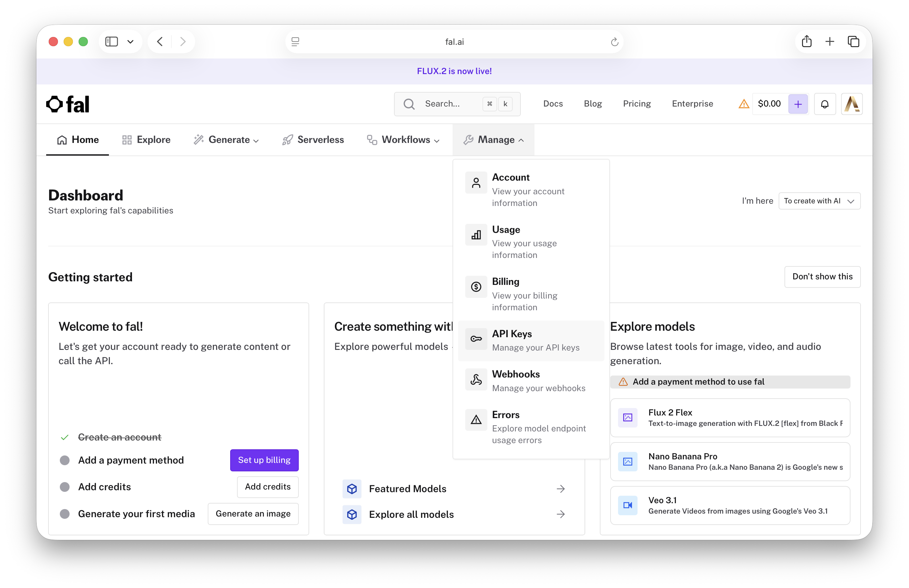Select Billing in the Manage menu

531,294
